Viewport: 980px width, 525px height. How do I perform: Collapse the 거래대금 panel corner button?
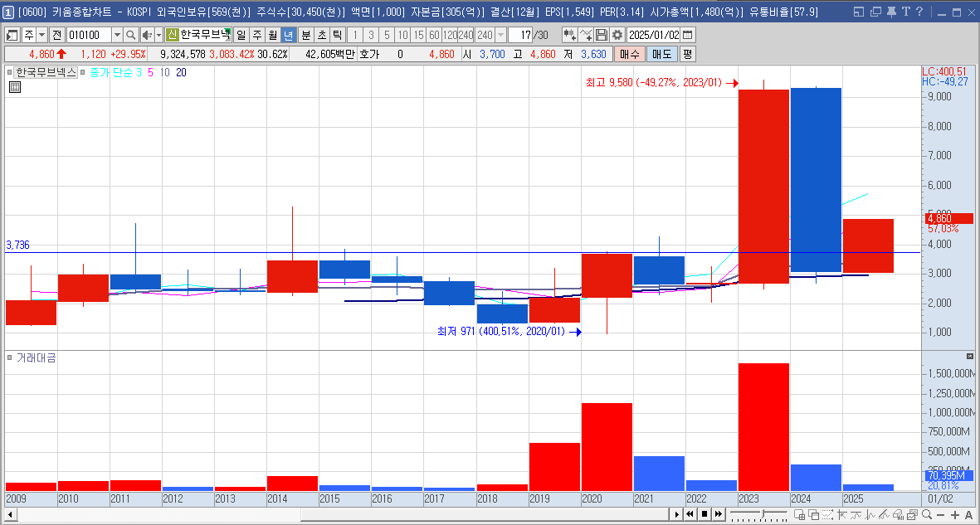pyautogui.click(x=970, y=356)
